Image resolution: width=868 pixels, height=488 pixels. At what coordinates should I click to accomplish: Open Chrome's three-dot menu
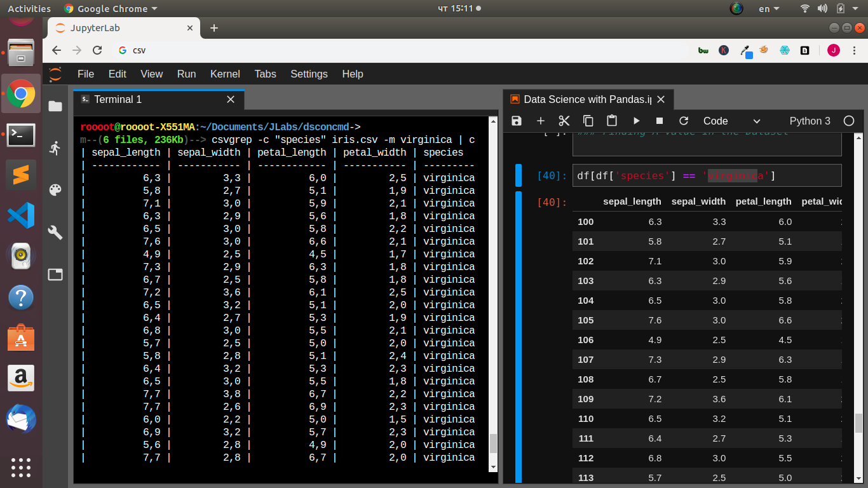(x=855, y=50)
